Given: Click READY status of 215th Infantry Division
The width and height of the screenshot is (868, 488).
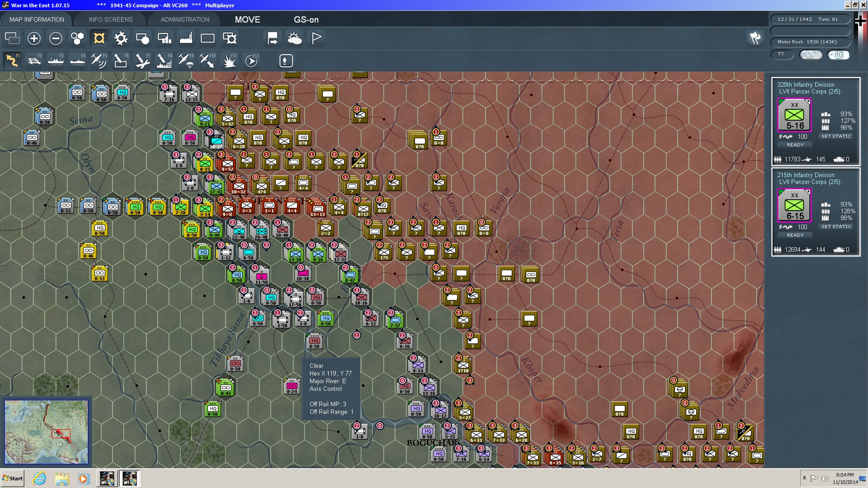Looking at the screenshot, I should [x=795, y=235].
